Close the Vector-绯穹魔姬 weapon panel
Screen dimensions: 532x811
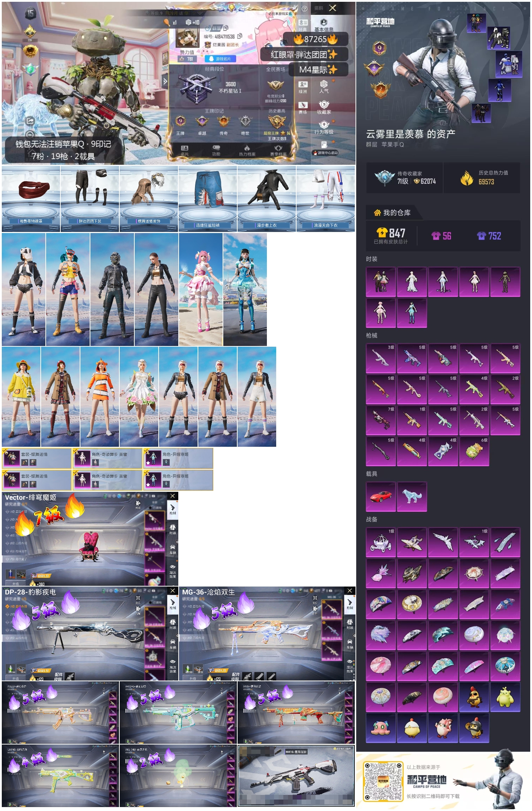tap(173, 496)
